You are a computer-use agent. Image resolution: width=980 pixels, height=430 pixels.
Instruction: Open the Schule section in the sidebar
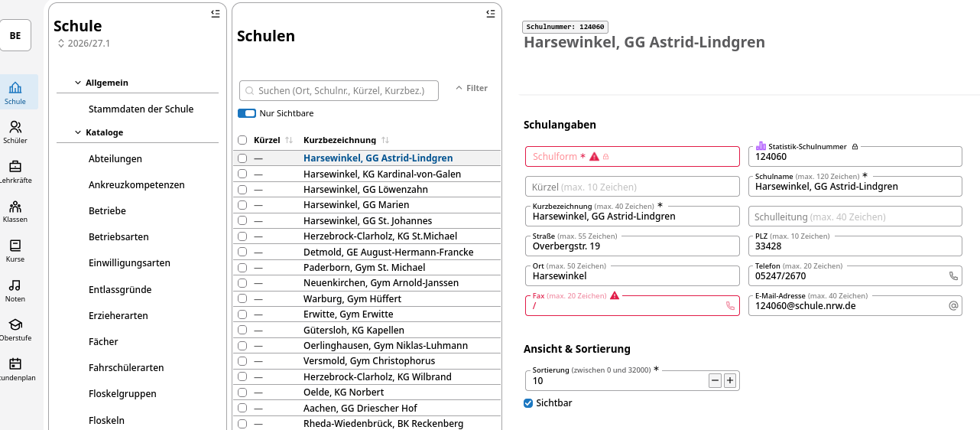coord(15,92)
